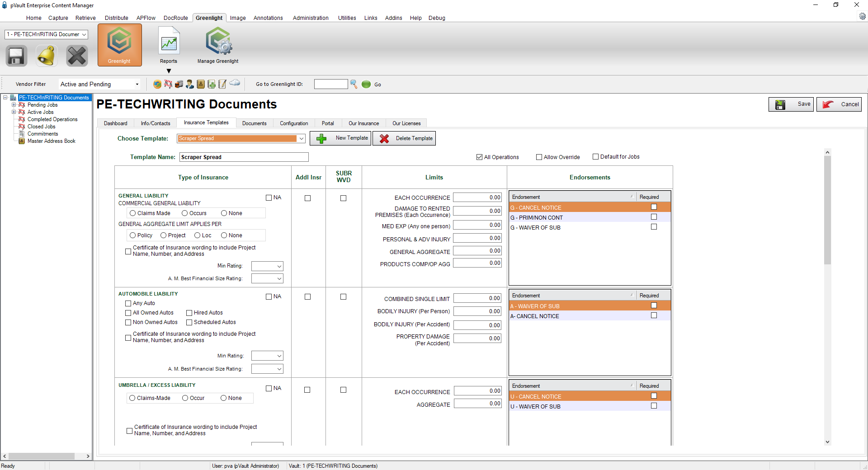Click the green Go circle icon

[366, 84]
